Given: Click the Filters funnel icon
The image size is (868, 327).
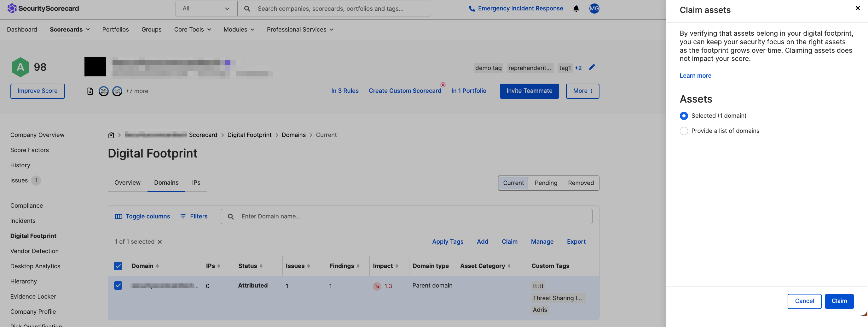Looking at the screenshot, I should [183, 216].
